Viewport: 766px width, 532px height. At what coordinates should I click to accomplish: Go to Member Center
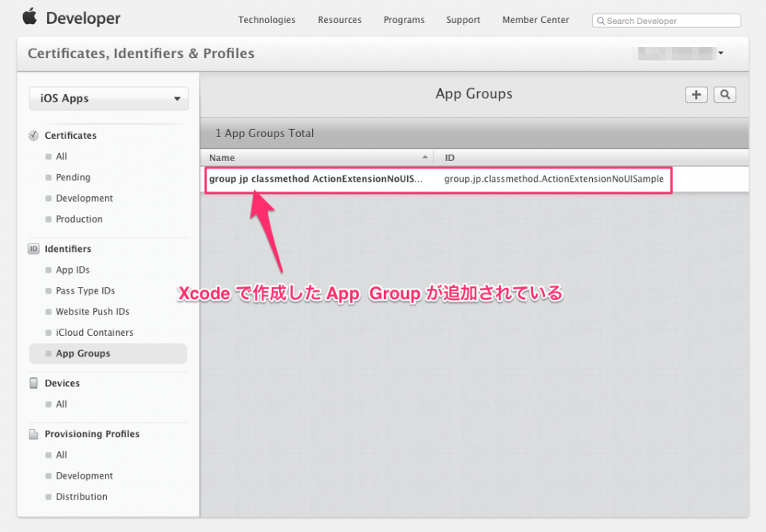tap(535, 20)
